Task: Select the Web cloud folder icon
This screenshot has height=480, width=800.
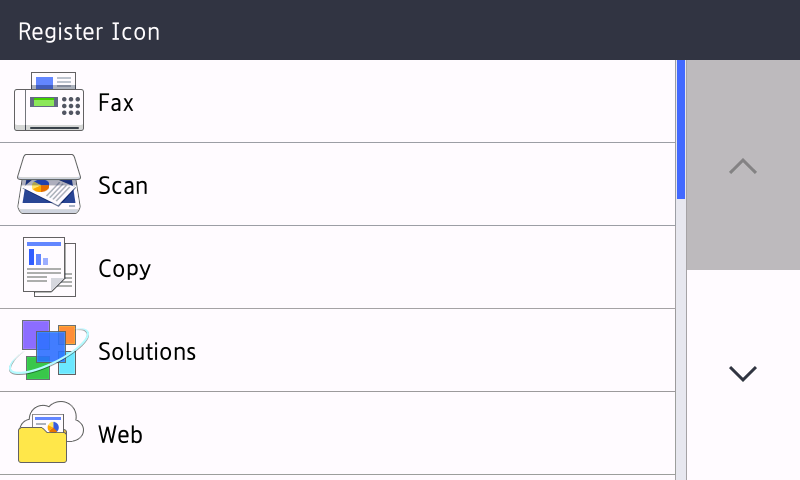Action: 48,434
